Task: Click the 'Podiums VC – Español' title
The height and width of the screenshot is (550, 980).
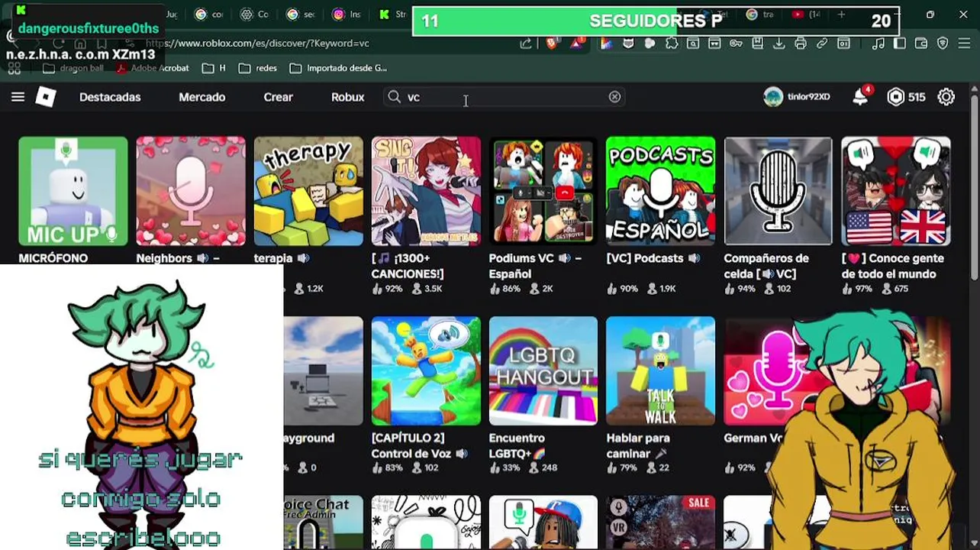Action: click(x=535, y=266)
